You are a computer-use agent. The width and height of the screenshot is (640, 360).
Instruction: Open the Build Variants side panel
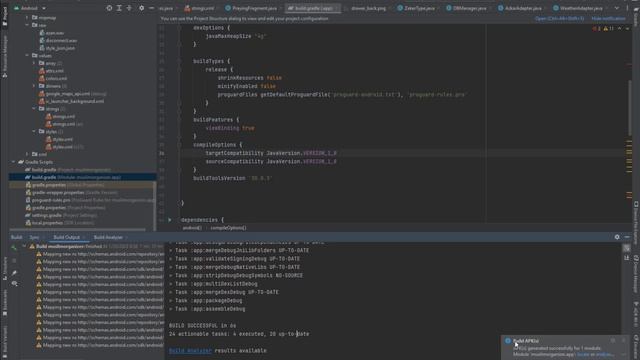4,342
